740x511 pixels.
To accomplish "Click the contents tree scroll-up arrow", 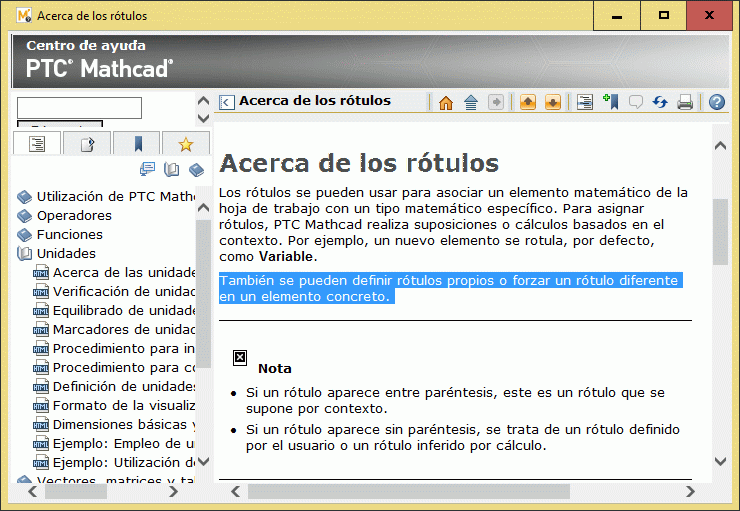I will (x=203, y=207).
